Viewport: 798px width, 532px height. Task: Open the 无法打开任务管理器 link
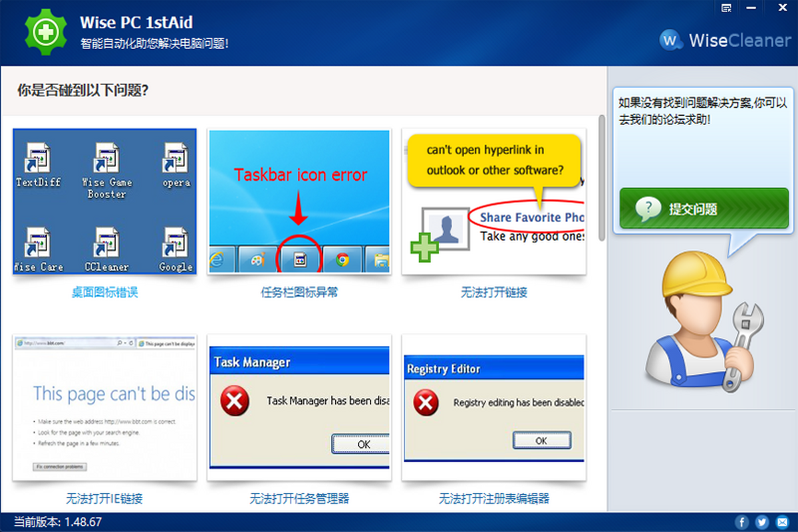click(299, 498)
